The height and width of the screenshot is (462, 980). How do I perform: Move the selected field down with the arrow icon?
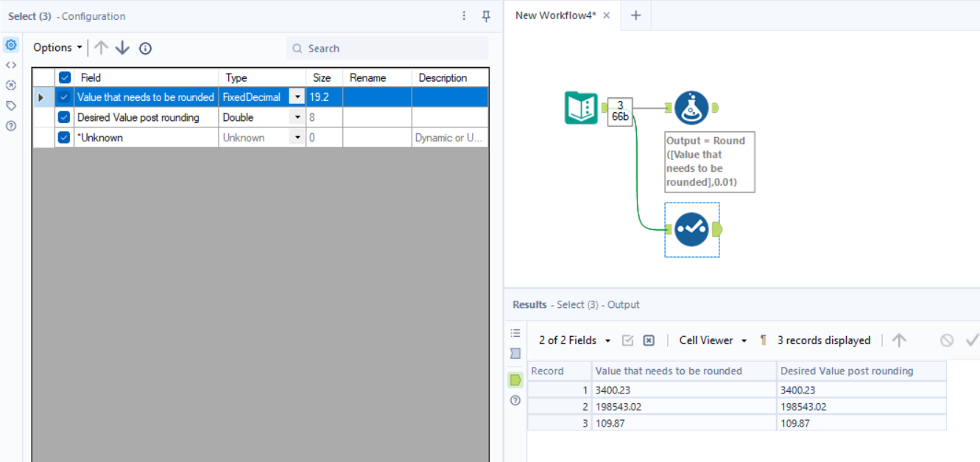tap(122, 48)
